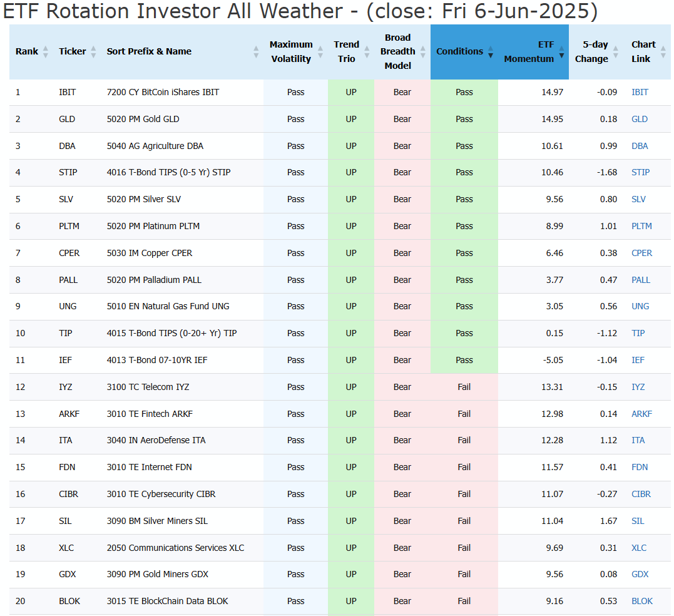The height and width of the screenshot is (616, 674).
Task: Click the ETF Rotation Investor All Weather title
Action: pyautogui.click(x=300, y=11)
